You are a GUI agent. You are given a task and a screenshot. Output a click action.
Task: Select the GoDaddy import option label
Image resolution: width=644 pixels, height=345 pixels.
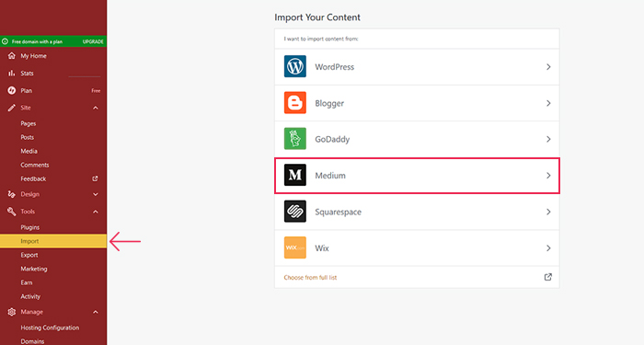click(x=332, y=139)
